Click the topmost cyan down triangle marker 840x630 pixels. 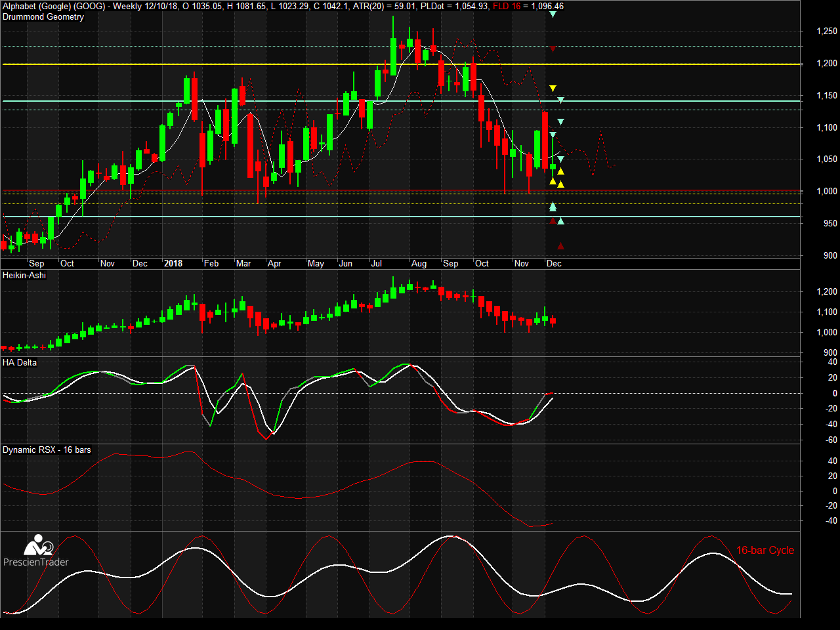[553, 14]
